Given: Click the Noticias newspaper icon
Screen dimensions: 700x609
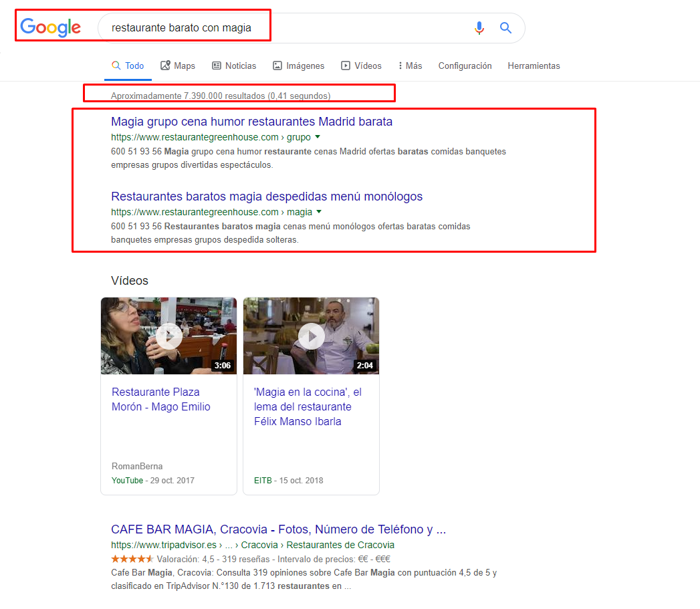Looking at the screenshot, I should [217, 66].
